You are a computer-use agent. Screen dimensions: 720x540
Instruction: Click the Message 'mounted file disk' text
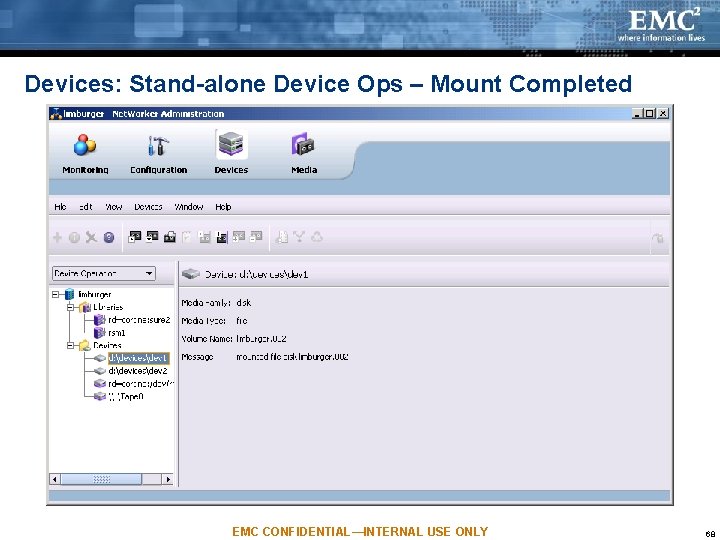tap(292, 357)
